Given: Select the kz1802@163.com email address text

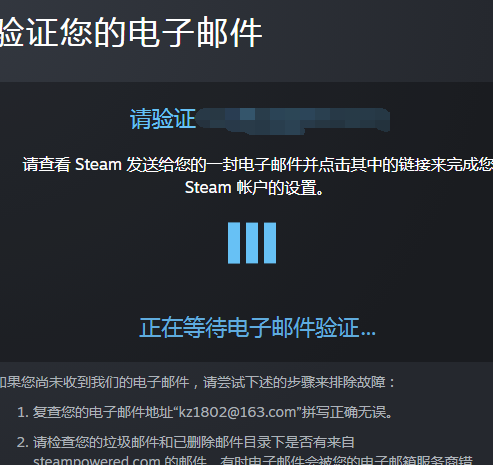Looking at the screenshot, I should (x=238, y=412).
